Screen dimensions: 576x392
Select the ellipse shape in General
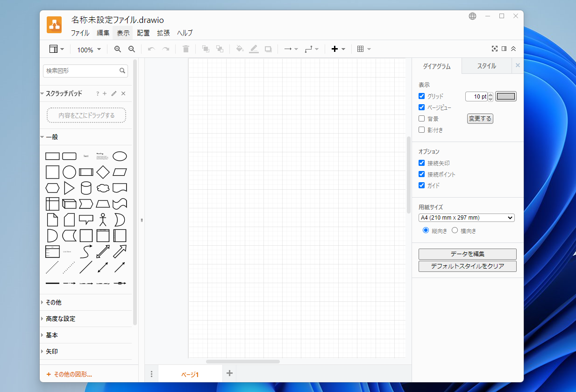120,156
